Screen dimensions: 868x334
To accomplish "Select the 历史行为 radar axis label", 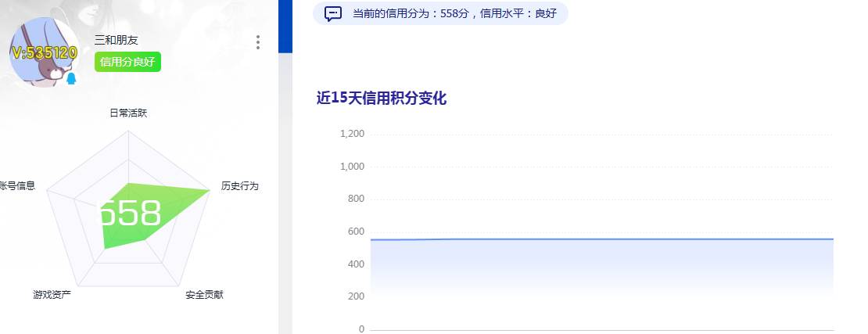I will (240, 185).
